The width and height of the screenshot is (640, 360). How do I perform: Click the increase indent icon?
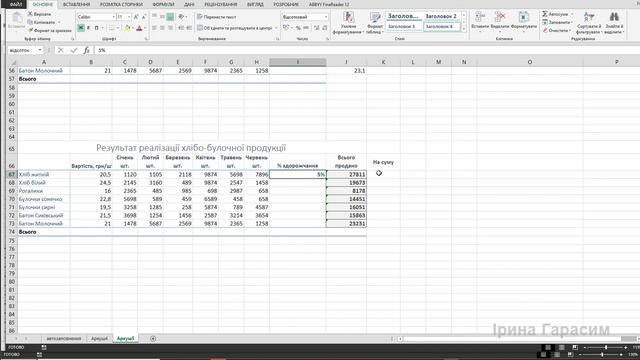[189, 28]
